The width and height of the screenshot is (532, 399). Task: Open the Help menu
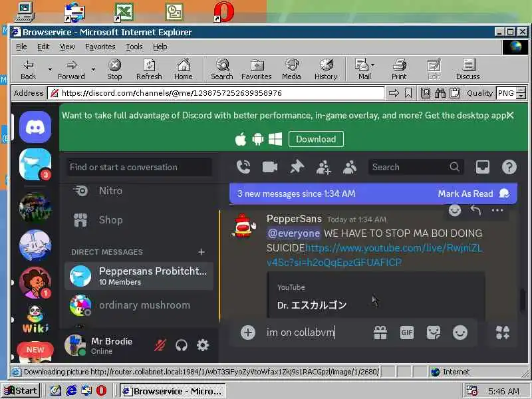pyautogui.click(x=160, y=47)
